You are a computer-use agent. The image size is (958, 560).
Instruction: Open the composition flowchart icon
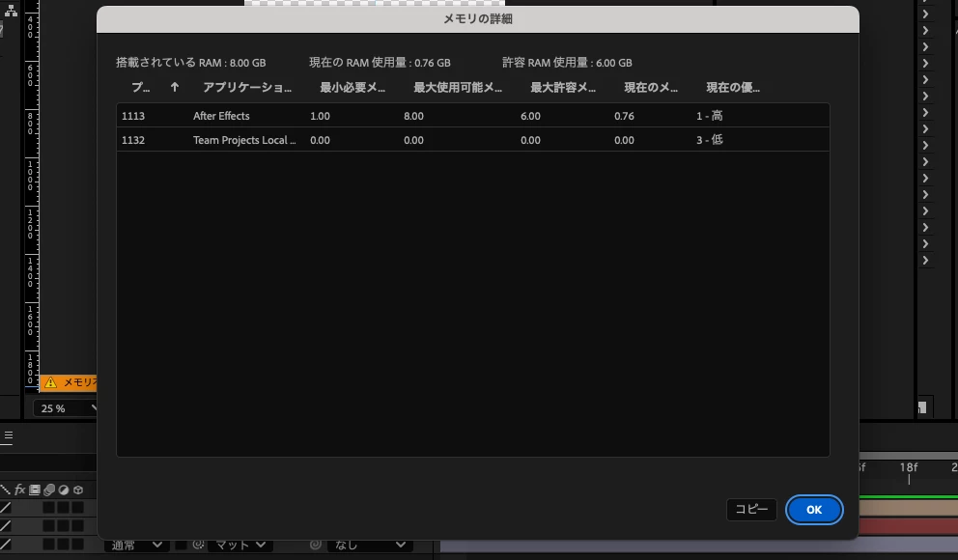click(x=11, y=10)
